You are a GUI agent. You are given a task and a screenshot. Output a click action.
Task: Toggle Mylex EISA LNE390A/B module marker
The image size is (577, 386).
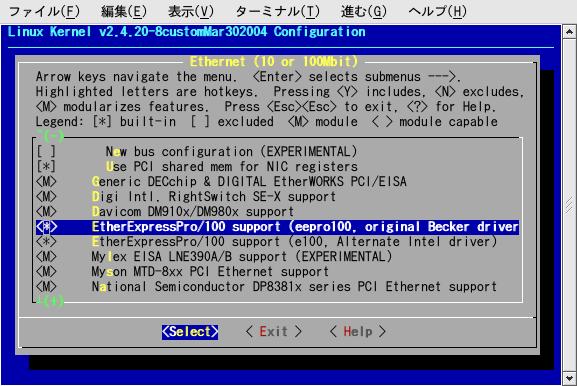[46, 256]
